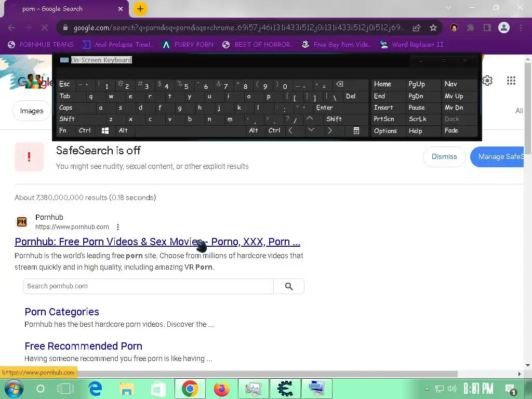Open the notification center icon
The height and width of the screenshot is (399, 532).
(x=511, y=390)
